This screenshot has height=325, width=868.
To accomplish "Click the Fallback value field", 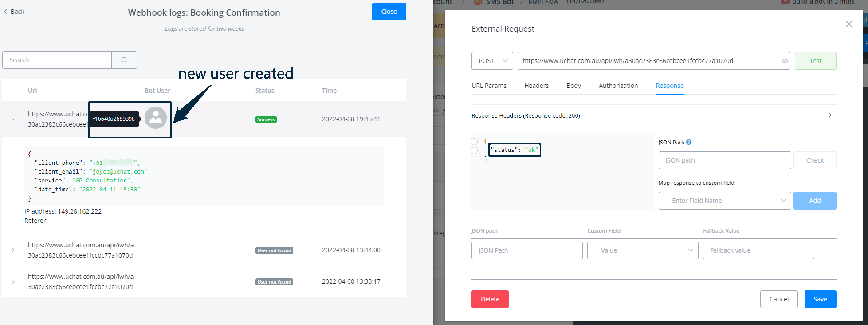I will click(x=758, y=250).
